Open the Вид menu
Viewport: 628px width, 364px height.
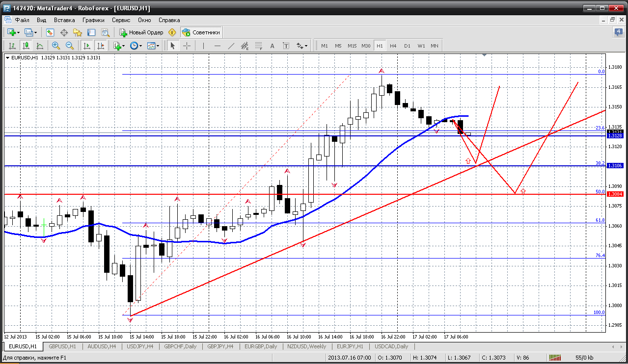tap(42, 20)
